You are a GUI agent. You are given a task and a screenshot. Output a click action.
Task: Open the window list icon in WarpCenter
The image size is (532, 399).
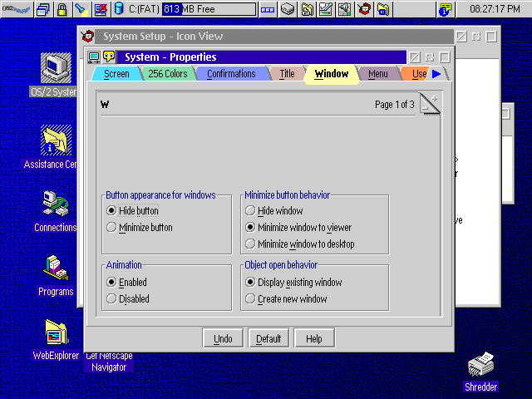42,9
